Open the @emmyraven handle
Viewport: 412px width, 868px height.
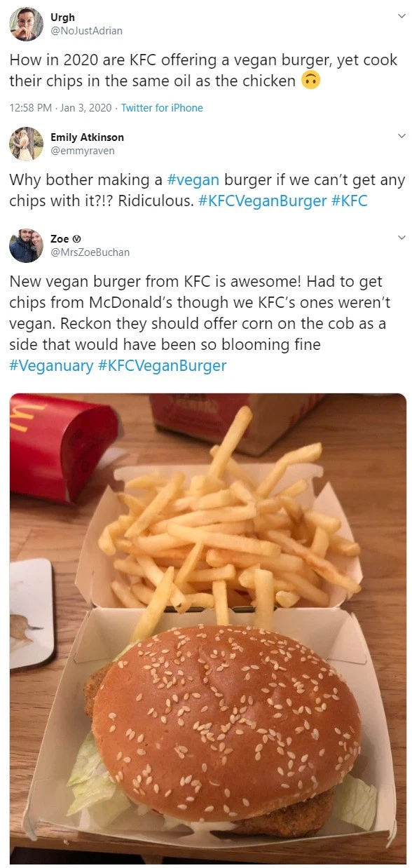(x=82, y=150)
